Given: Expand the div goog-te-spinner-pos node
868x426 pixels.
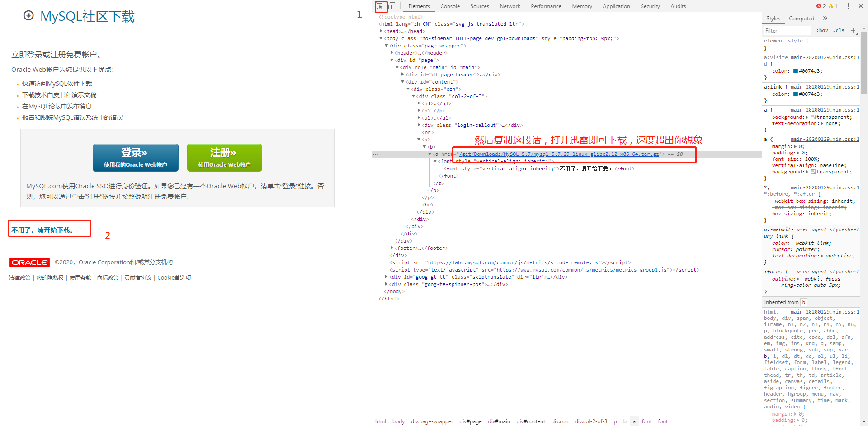Looking at the screenshot, I should tap(387, 284).
